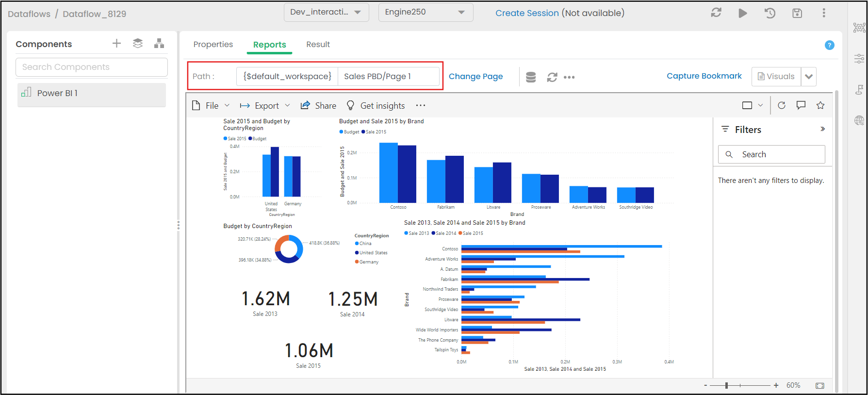Click the database icon beside Change Page

point(531,77)
